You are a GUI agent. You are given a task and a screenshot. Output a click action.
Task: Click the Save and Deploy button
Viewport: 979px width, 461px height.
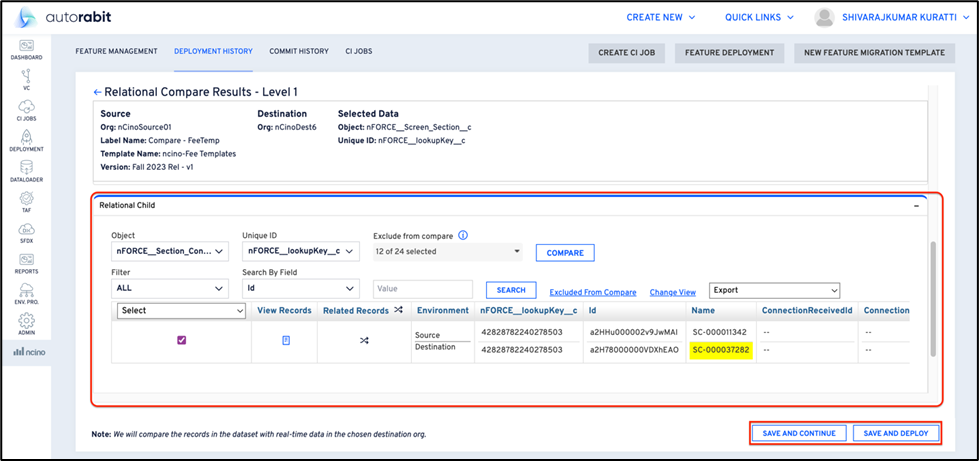pos(896,433)
